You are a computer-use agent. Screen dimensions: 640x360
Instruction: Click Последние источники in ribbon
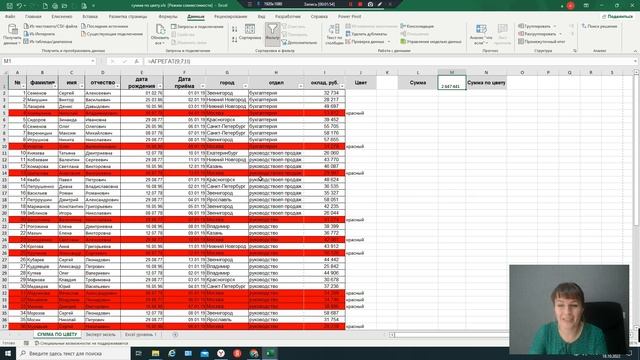coord(104,26)
